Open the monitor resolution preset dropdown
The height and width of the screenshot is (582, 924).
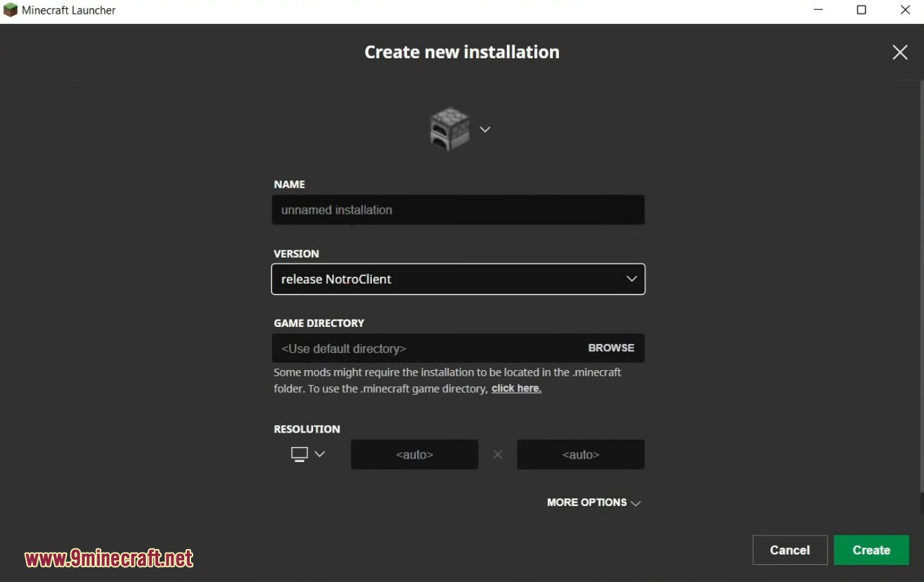[x=308, y=454]
